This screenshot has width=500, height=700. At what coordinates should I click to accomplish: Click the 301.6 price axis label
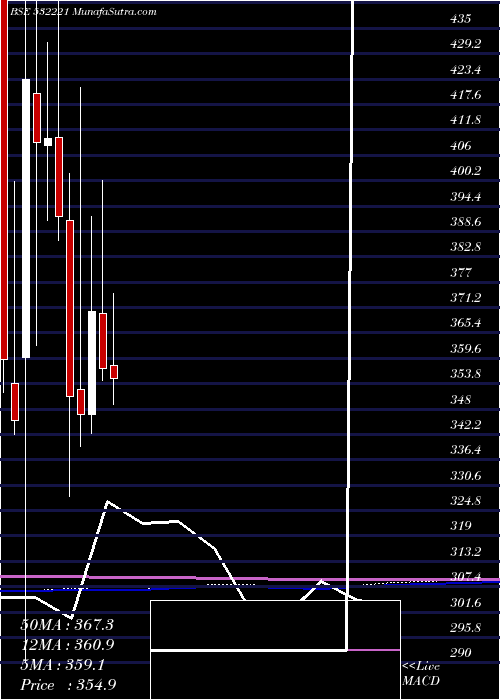pos(466,602)
